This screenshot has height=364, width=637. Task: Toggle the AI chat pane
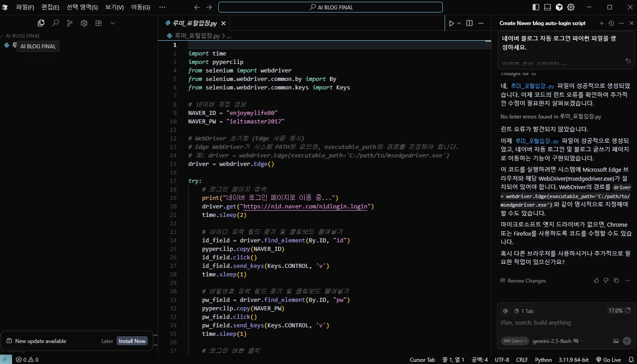[559, 7]
